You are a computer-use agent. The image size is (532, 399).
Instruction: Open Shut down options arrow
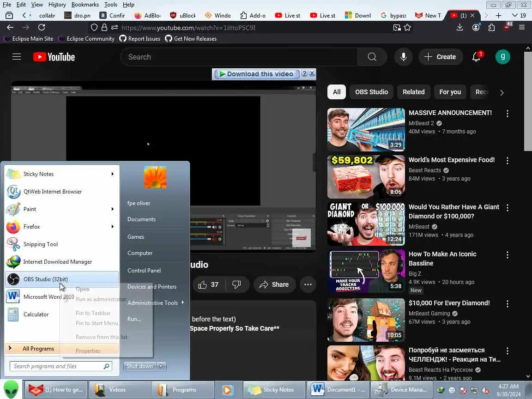tap(161, 366)
